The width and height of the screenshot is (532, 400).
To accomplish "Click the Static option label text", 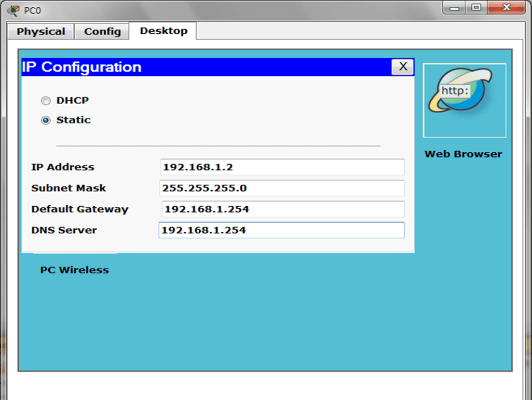I will point(74,120).
